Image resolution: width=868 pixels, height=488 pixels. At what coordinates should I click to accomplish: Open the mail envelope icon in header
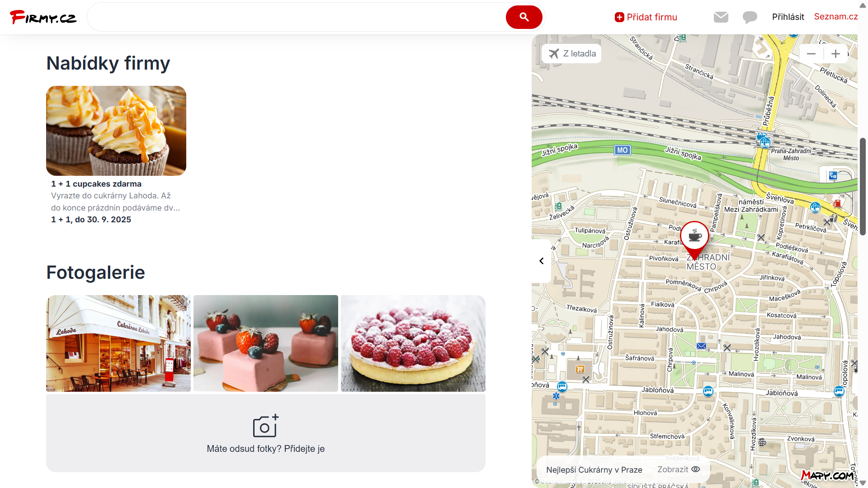click(721, 17)
